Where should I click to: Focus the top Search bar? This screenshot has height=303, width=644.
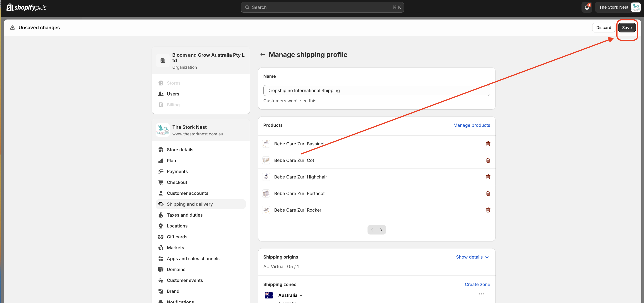322,7
